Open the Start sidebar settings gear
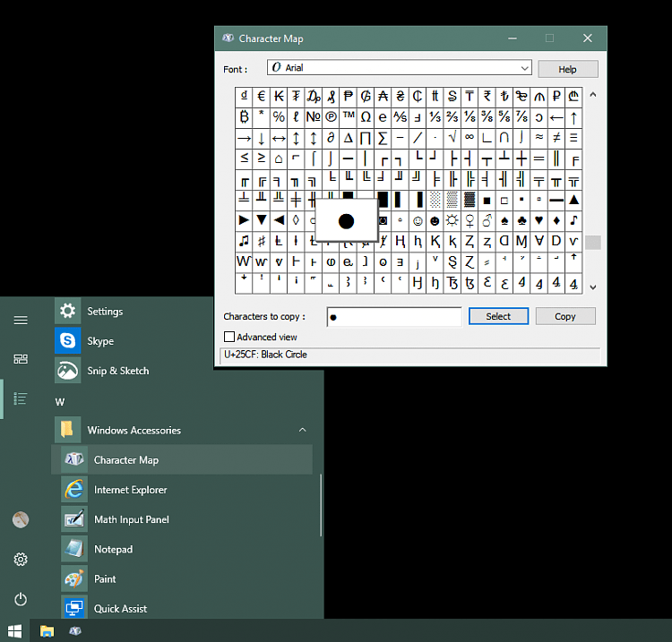 point(20,560)
